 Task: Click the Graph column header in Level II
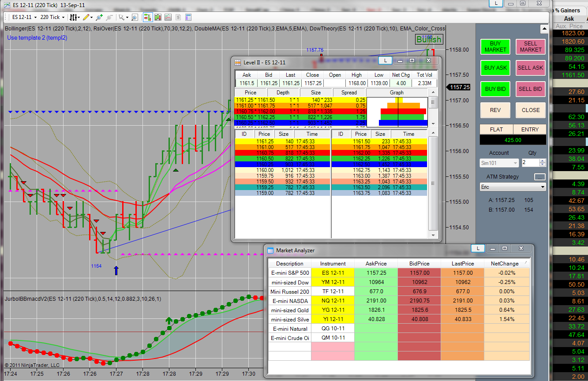pyautogui.click(x=397, y=93)
